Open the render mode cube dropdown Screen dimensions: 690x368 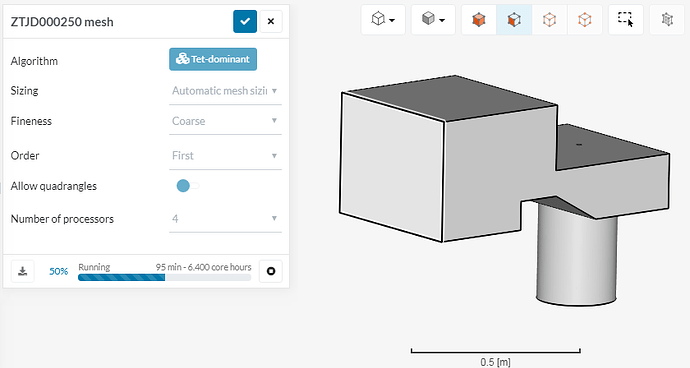pyautogui.click(x=433, y=19)
